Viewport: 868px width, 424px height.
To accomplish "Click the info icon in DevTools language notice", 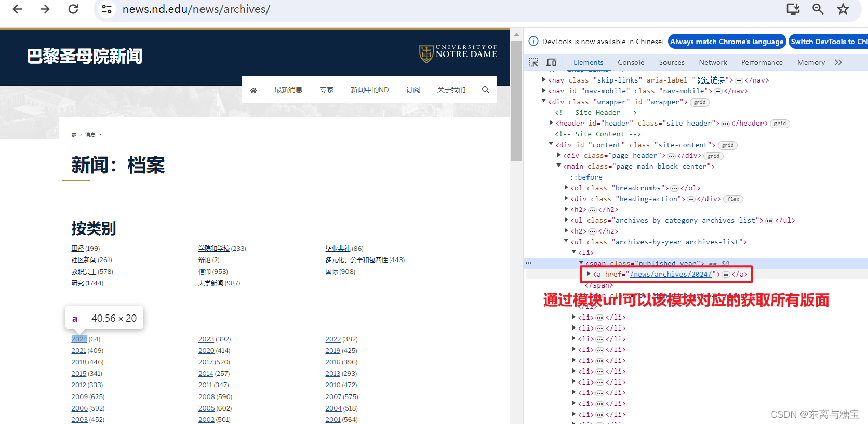I will (x=533, y=42).
